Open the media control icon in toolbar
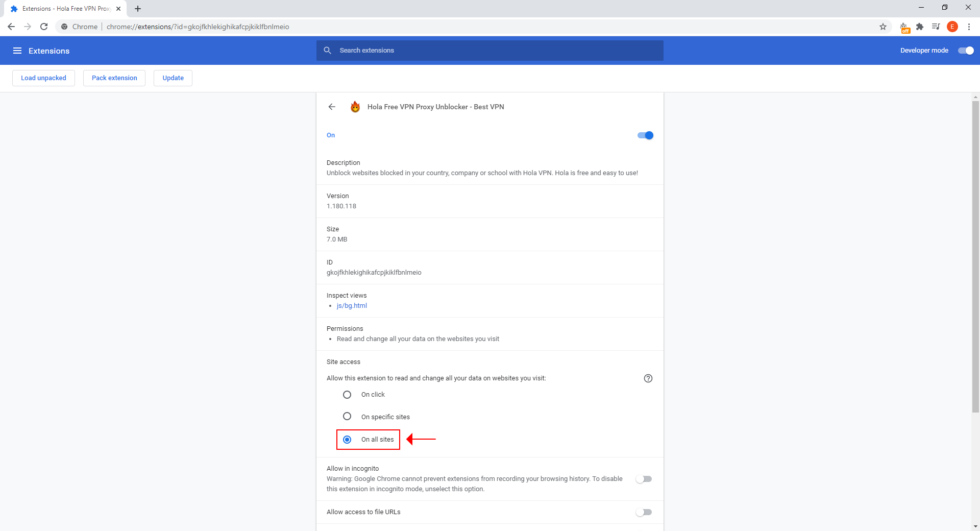The width and height of the screenshot is (980, 531). (x=936, y=27)
